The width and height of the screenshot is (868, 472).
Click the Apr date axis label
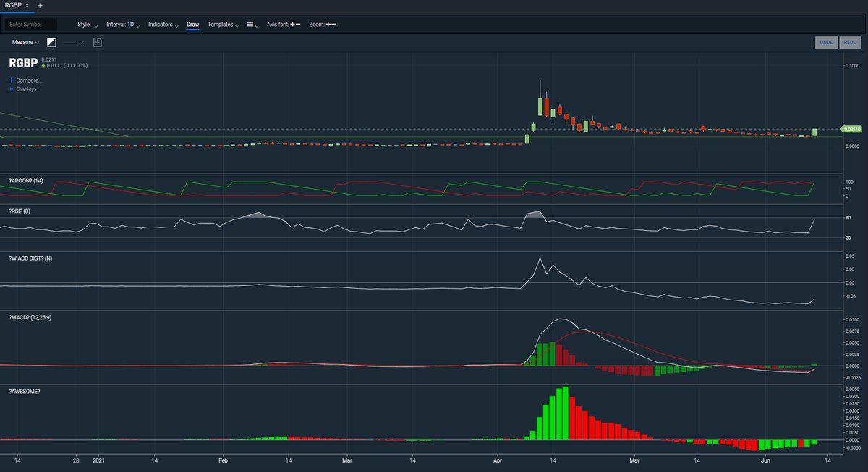pos(497,460)
